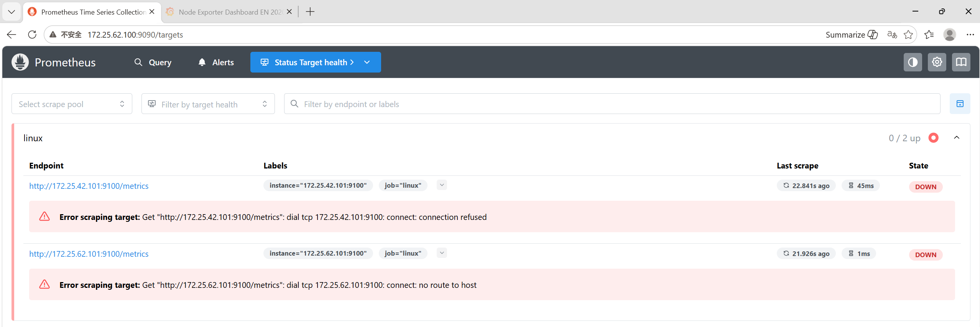Image resolution: width=980 pixels, height=327 pixels.
Task: Reload the current page
Action: [x=32, y=35]
